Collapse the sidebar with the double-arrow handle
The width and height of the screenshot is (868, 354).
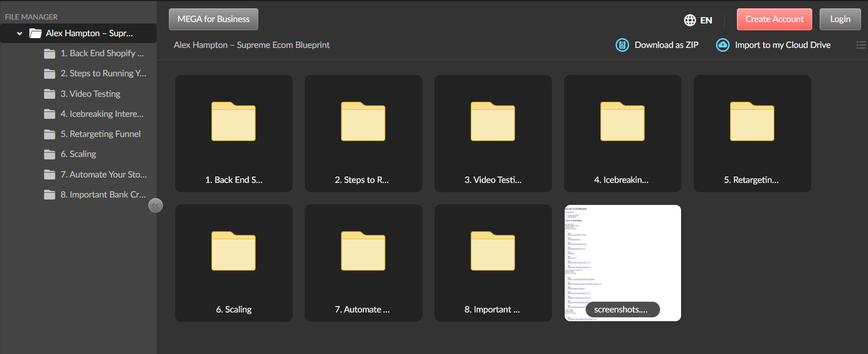(156, 206)
